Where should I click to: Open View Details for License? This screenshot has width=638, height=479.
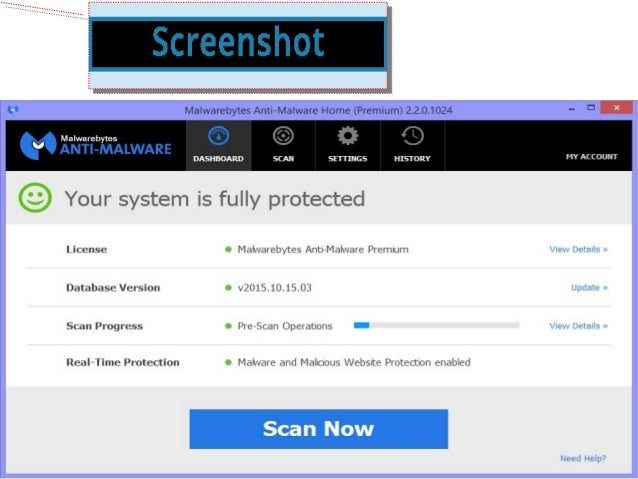tap(578, 249)
